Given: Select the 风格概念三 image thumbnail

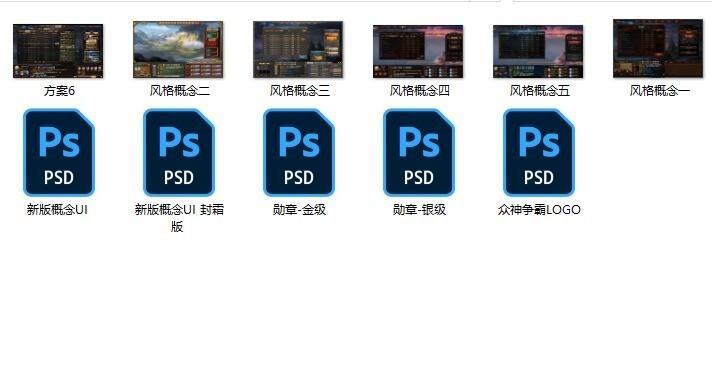Looking at the screenshot, I should click(298, 50).
